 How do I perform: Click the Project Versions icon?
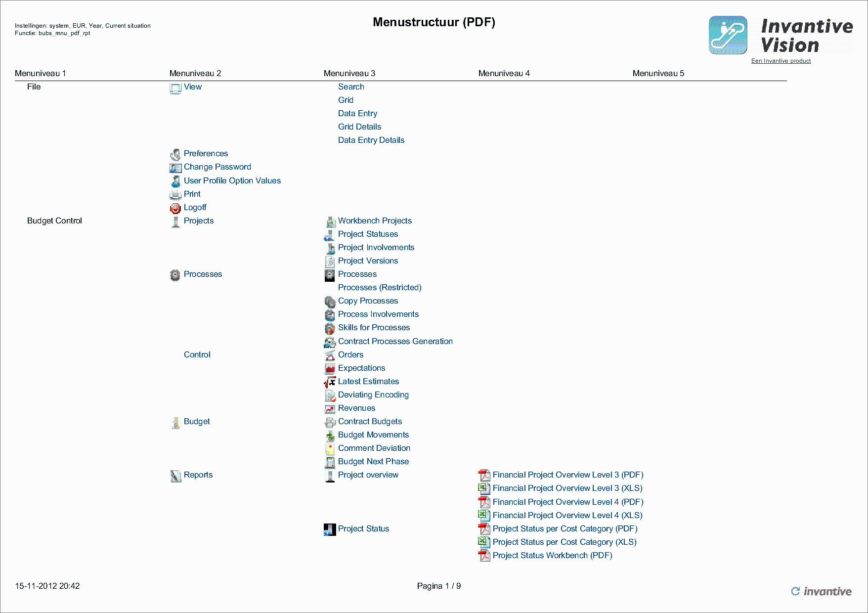[330, 262]
